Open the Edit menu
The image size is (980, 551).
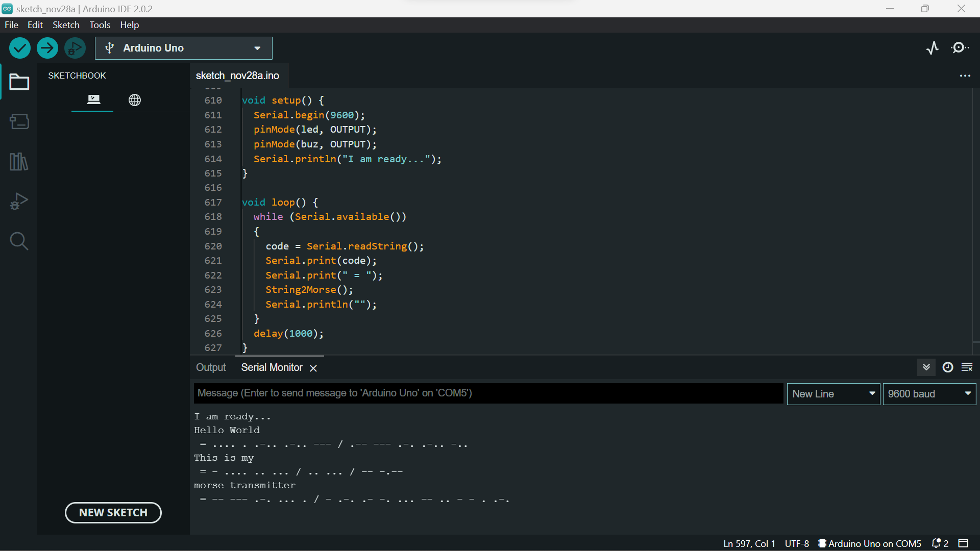tap(35, 25)
